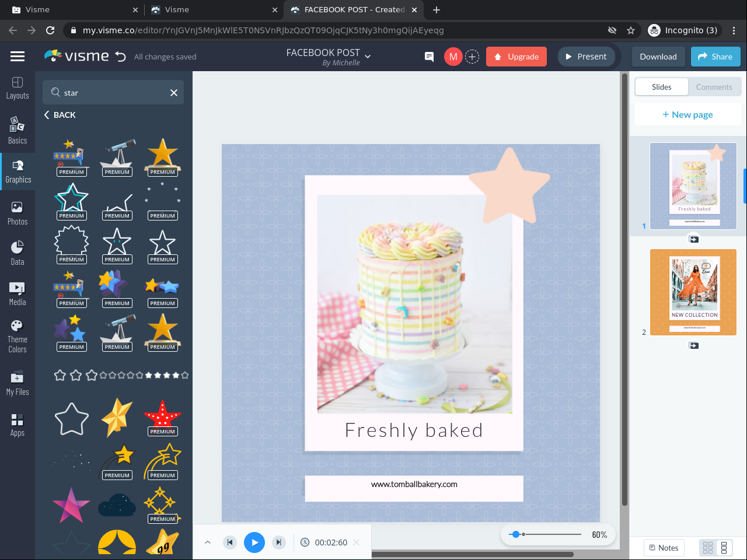This screenshot has height=560, width=747.
Task: Open the project title dropdown arrow
Action: click(x=368, y=57)
